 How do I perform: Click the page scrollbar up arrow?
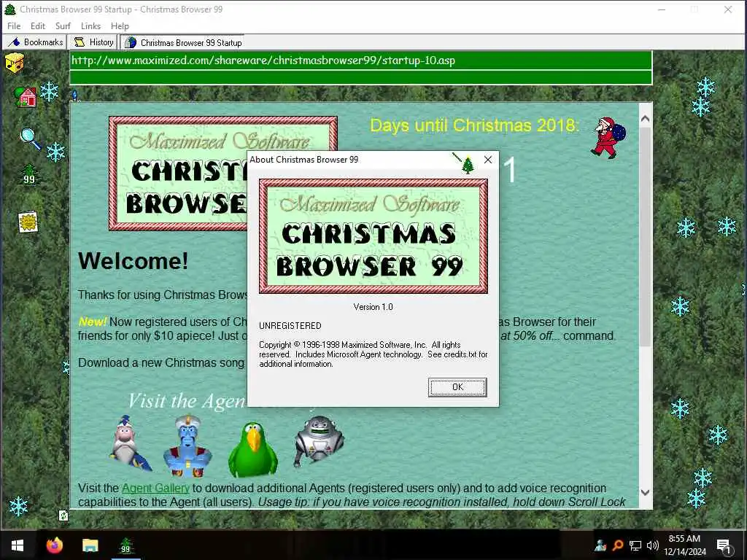[645, 119]
